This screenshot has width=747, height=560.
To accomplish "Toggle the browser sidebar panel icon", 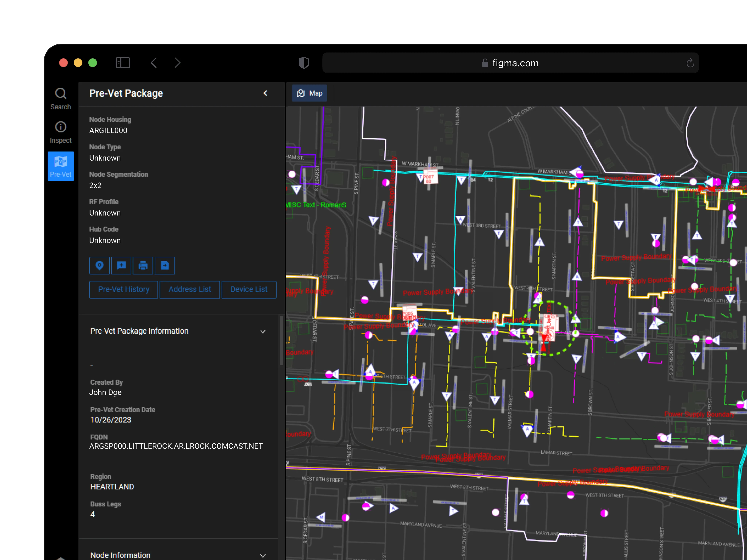I will pos(123,63).
